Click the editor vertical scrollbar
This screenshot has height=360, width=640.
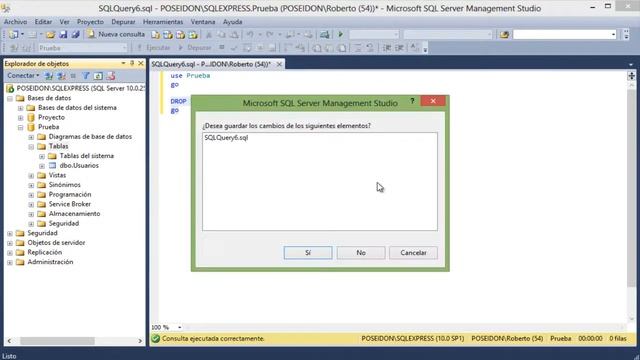click(631, 188)
